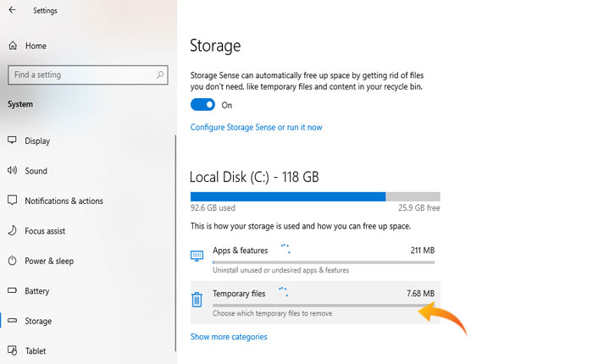The image size is (593, 364).
Task: Open the Battery settings page
Action: tap(37, 291)
